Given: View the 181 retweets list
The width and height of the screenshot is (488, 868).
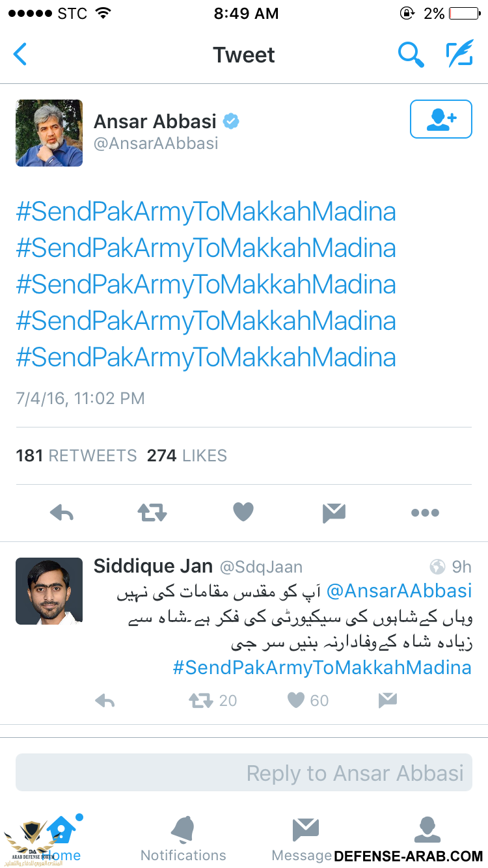Looking at the screenshot, I should pos(77,455).
